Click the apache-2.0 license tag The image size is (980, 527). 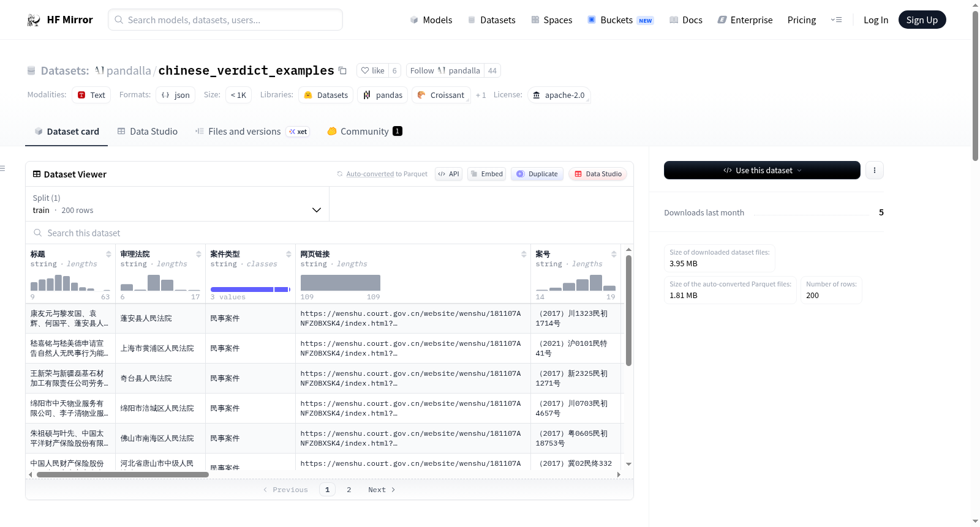559,95
